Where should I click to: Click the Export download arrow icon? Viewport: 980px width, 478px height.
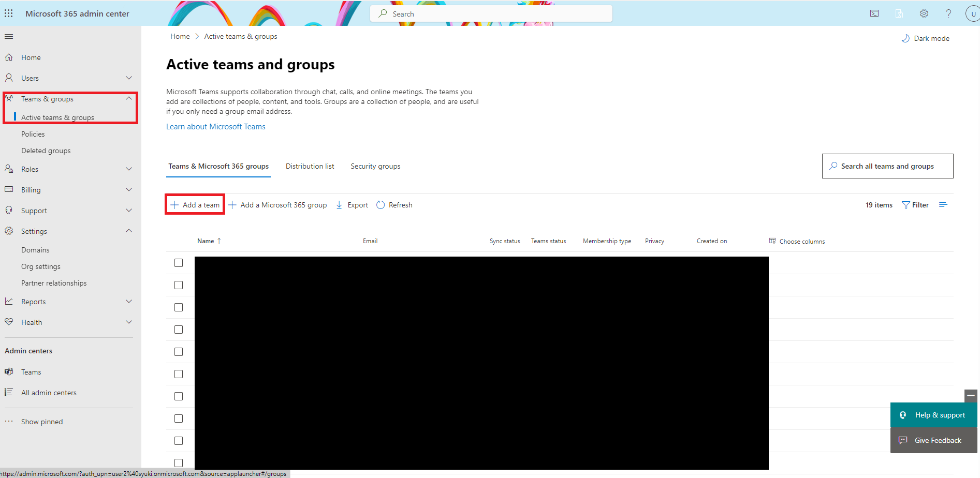tap(339, 205)
